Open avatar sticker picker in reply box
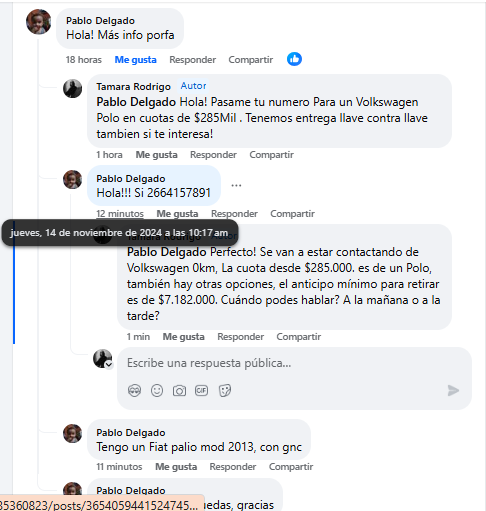 pos(134,390)
